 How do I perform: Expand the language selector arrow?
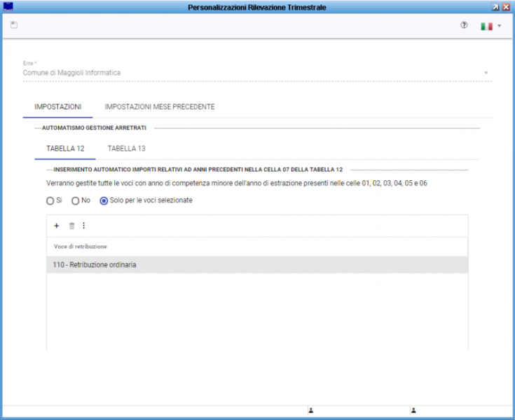pyautogui.click(x=499, y=26)
